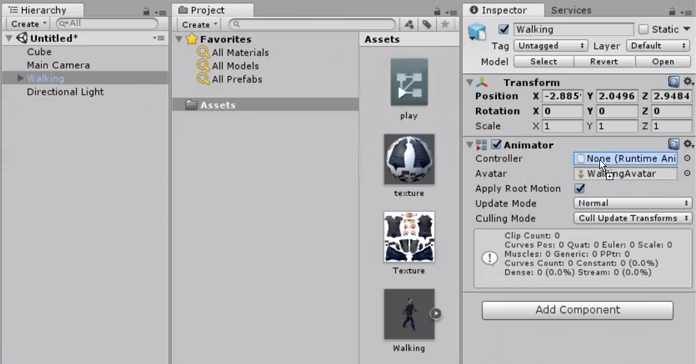The image size is (696, 364).
Task: Click the Avatar object picker circle
Action: (x=687, y=174)
